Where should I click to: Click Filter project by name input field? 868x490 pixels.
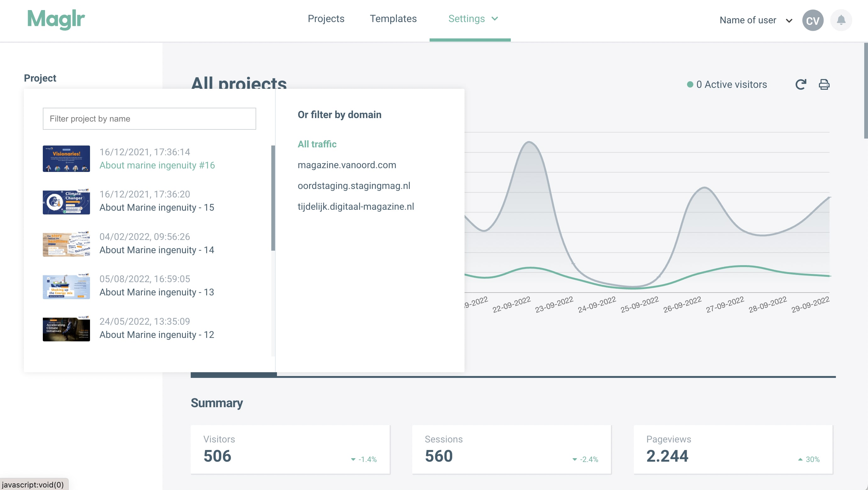(149, 118)
